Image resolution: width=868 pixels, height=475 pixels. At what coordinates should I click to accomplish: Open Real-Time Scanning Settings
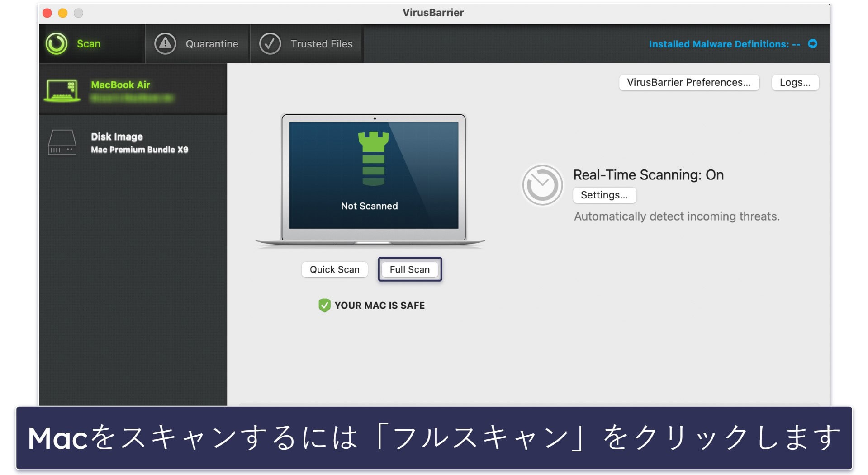pos(604,195)
